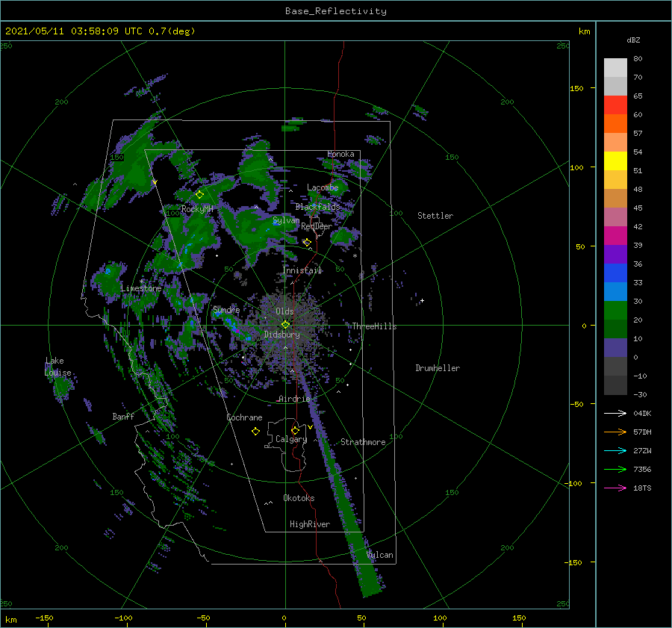Pick the purple 36-39 dBZ swatch
Viewport: 672px width, 628px height.
click(615, 255)
